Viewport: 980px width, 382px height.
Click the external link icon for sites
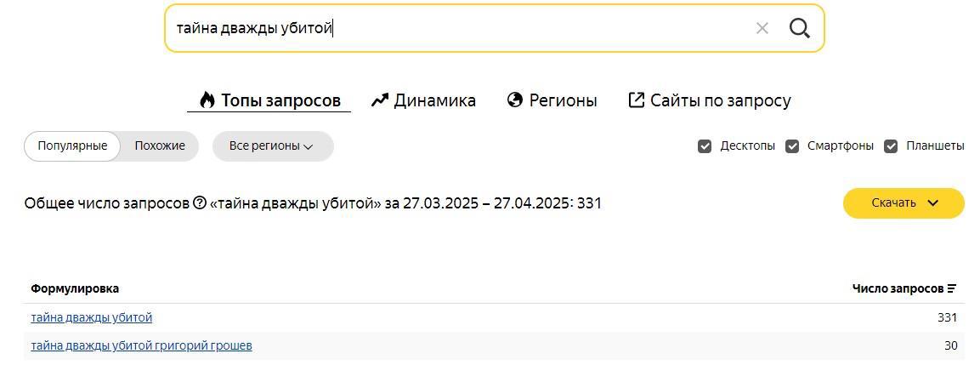636,100
